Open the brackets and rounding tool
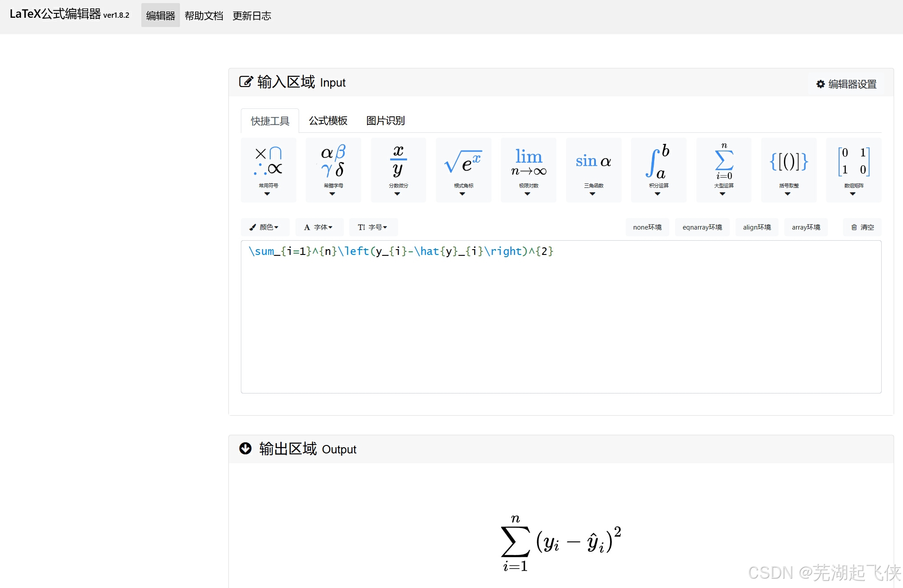The width and height of the screenshot is (903, 588). pos(788,170)
